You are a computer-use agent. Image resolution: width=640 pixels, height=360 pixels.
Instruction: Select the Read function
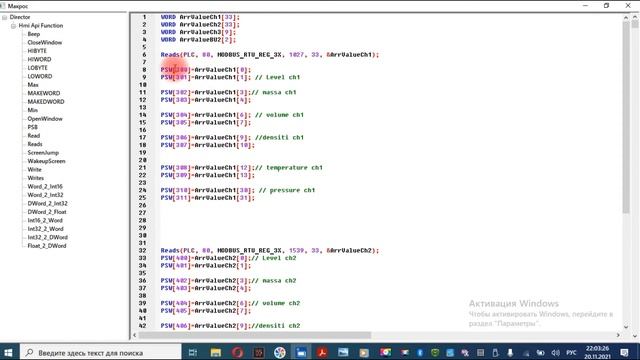coord(33,136)
